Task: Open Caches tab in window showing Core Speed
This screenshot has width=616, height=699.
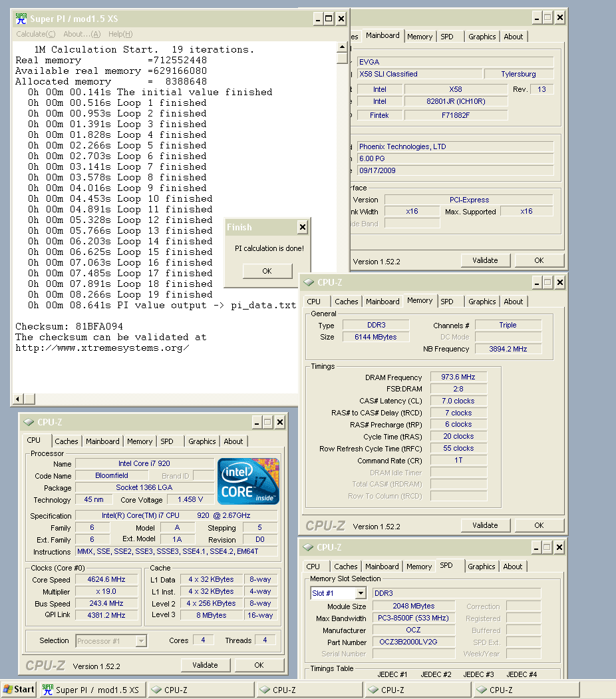Action: coord(67,441)
